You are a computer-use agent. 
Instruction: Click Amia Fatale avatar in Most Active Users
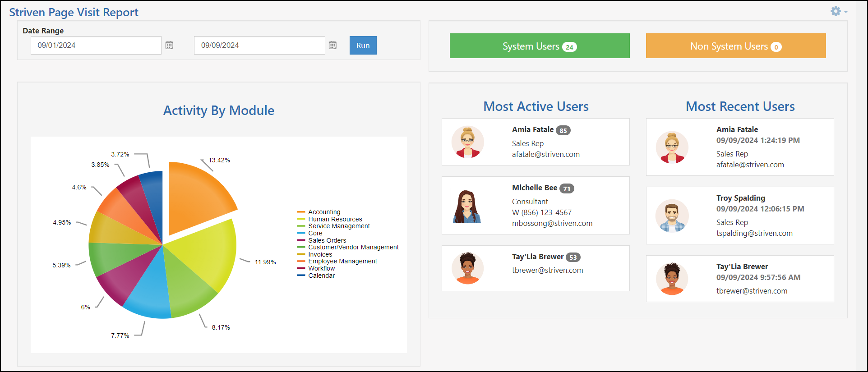click(x=468, y=142)
